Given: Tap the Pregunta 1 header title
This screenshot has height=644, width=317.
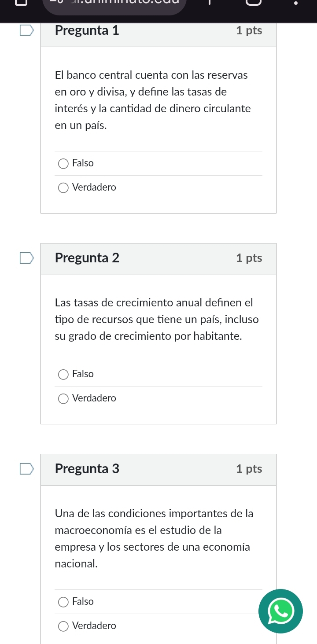Looking at the screenshot, I should tap(87, 31).
